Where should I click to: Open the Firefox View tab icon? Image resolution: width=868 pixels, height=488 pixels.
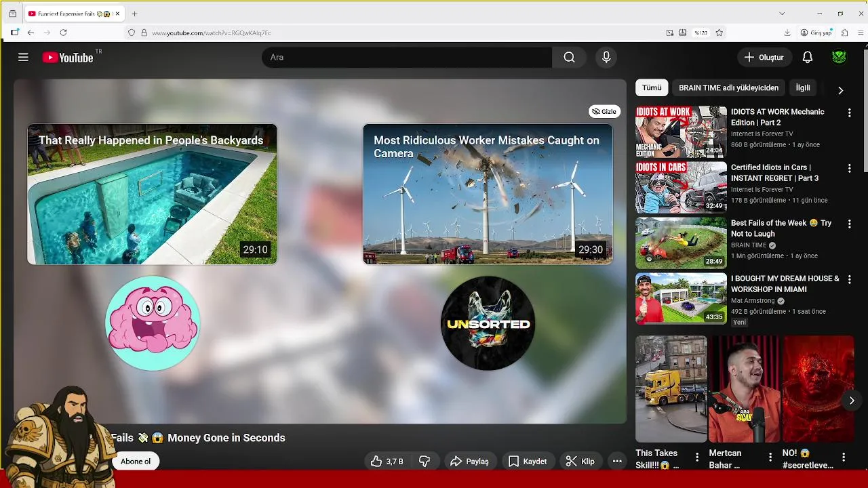12,14
